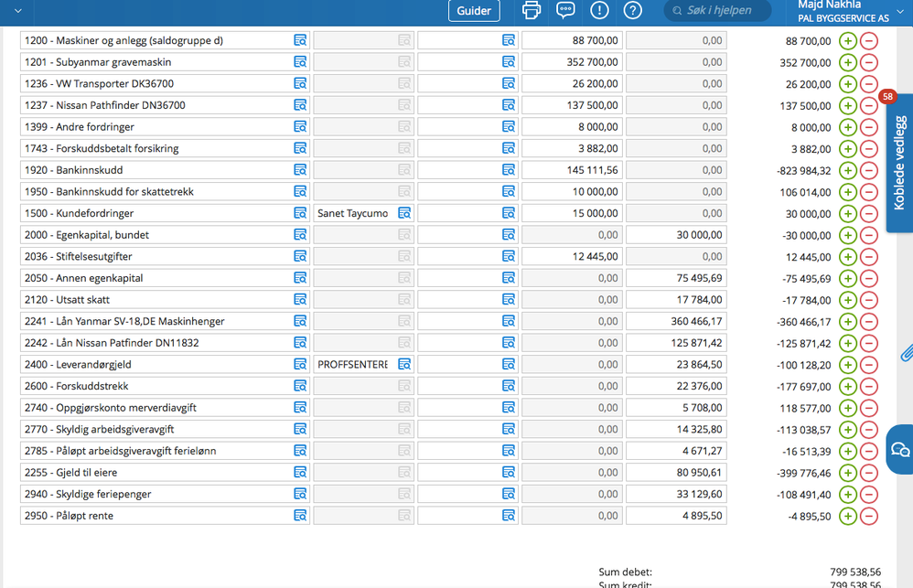Edit credit amount 30 000,00 for Egenkapital, bundet
The image size is (913, 588).
[x=676, y=235]
